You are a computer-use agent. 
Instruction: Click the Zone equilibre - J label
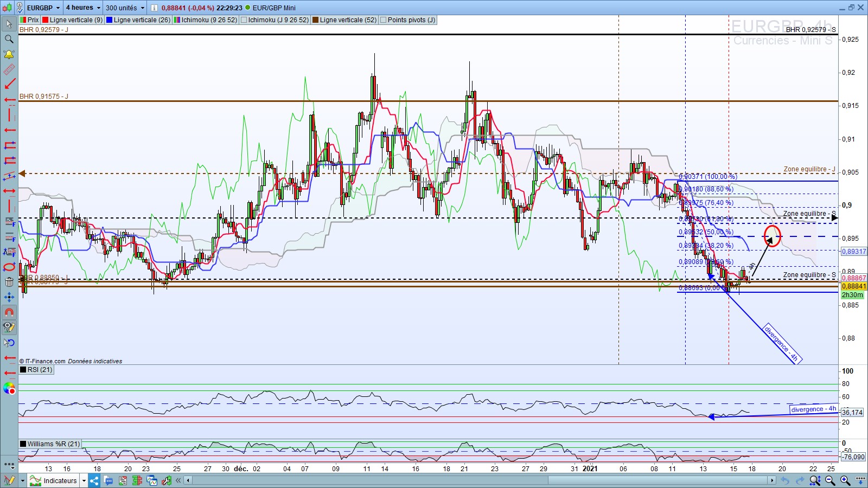pos(809,169)
